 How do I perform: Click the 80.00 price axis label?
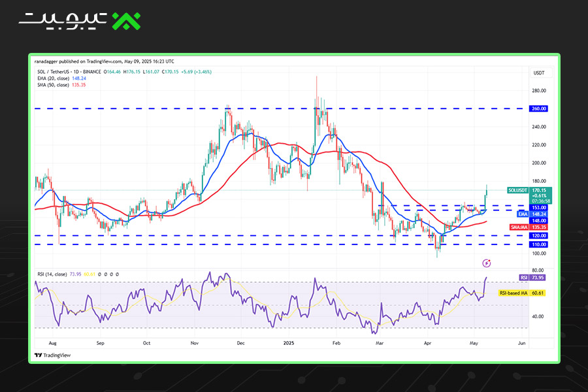[x=538, y=270]
